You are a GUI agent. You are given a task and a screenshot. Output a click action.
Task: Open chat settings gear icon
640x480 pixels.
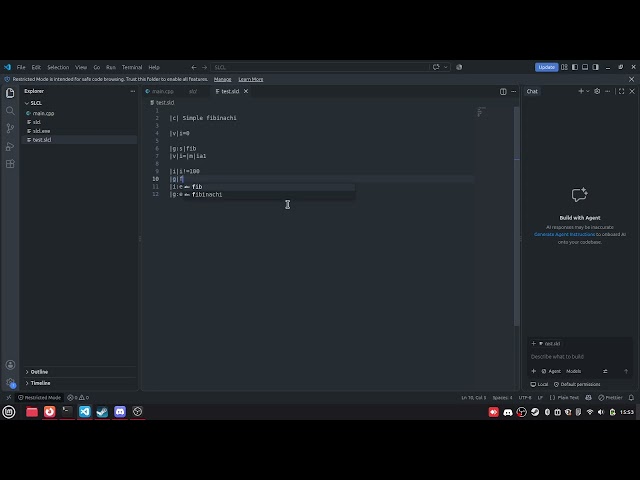[x=597, y=91]
